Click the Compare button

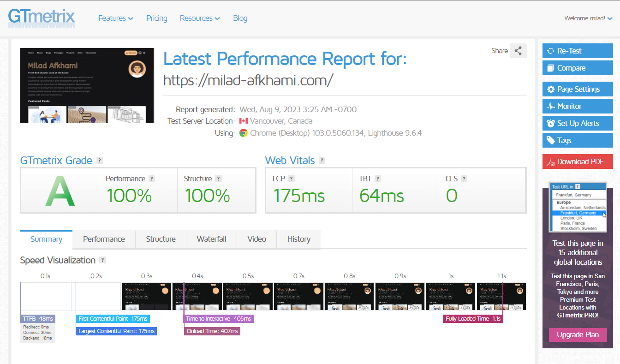tap(578, 68)
